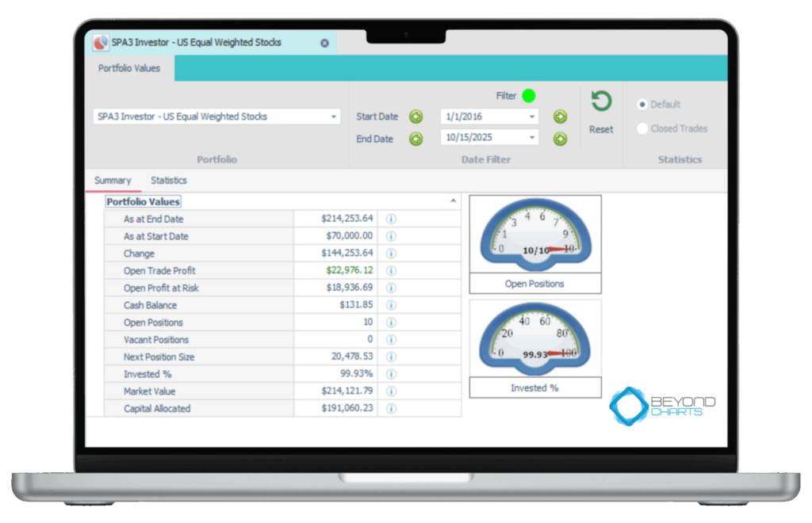Click info icon for Capital Allocated row

coord(391,409)
